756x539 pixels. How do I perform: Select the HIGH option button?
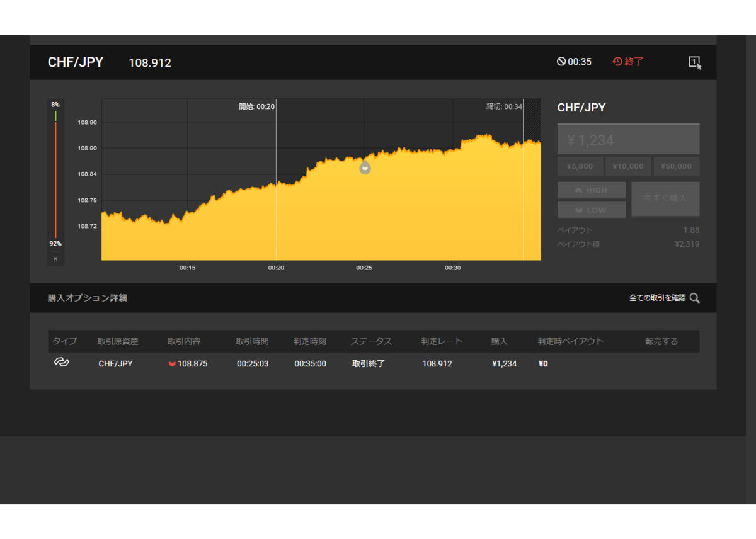(x=592, y=190)
